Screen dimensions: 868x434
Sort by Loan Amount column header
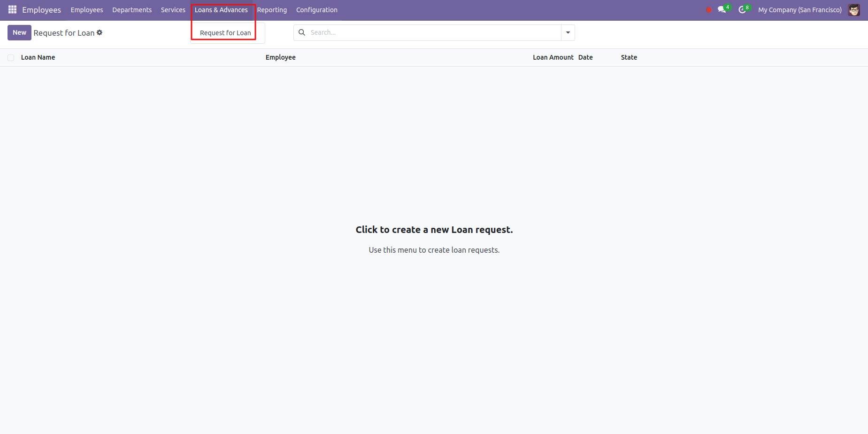tap(553, 57)
